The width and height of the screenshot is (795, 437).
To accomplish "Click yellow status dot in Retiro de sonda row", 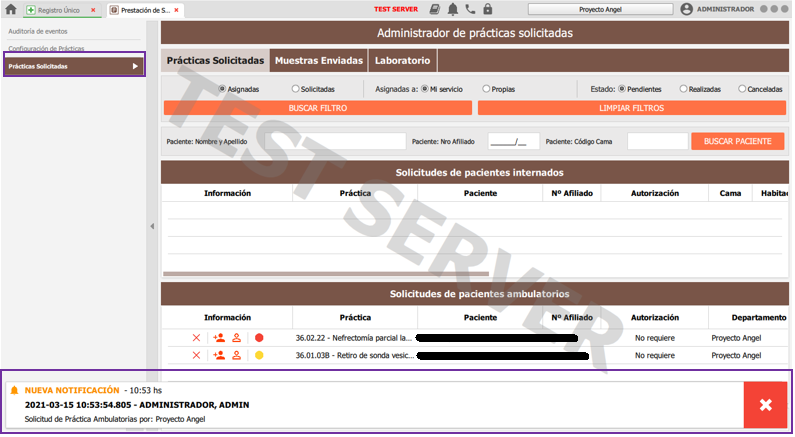I will [259, 355].
